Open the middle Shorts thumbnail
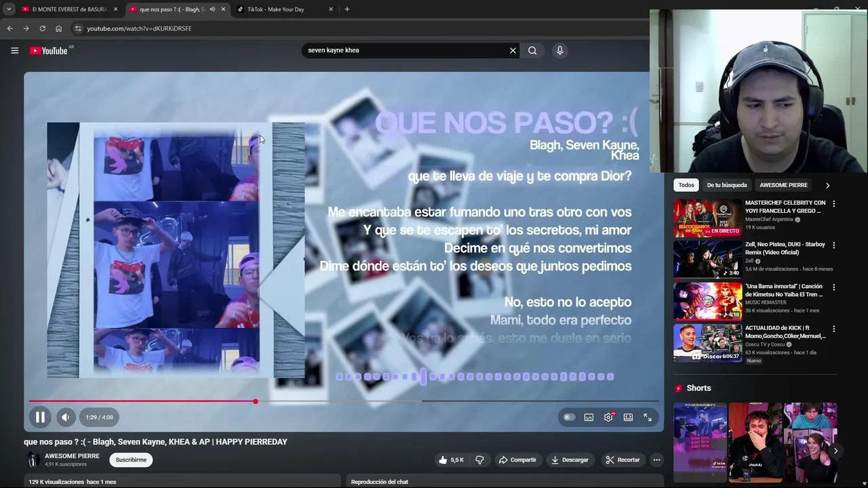The image size is (868, 488). [755, 442]
